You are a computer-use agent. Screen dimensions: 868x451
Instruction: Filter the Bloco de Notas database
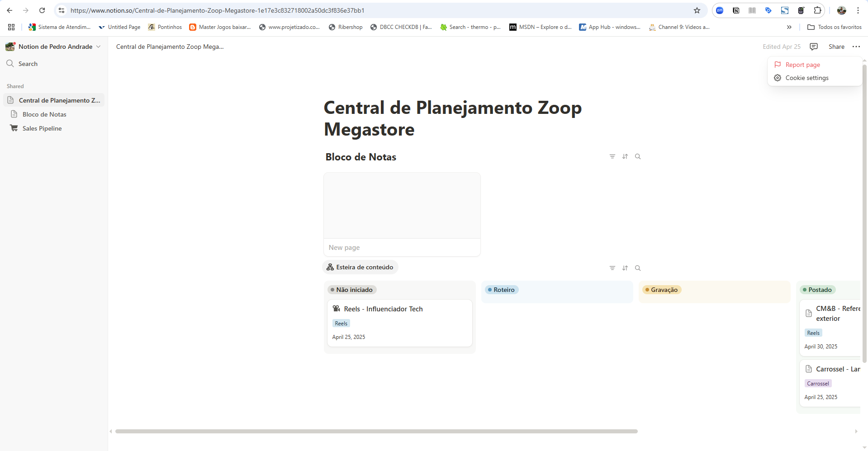(612, 156)
